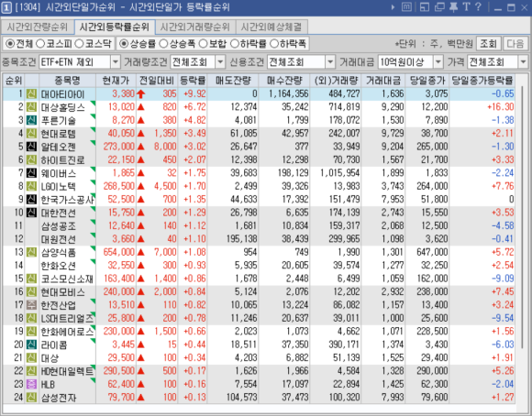Select stock name 한화에어로스
The image size is (532, 416).
coord(67,331)
